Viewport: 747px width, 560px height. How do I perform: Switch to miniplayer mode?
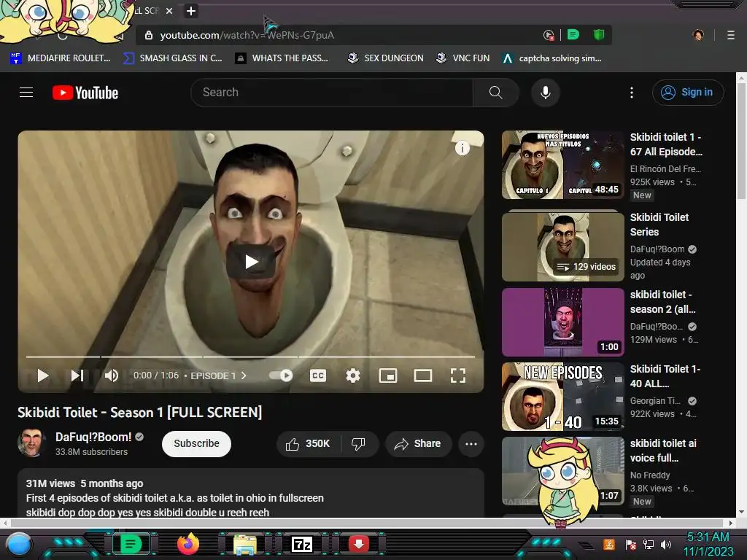click(388, 376)
